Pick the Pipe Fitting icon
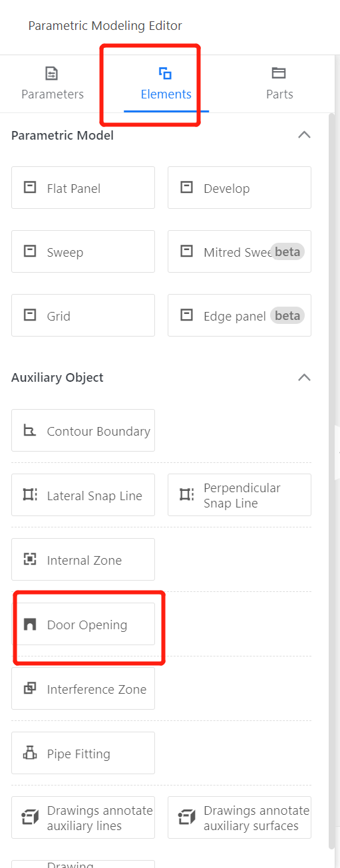This screenshot has height=868, width=340. (x=30, y=753)
